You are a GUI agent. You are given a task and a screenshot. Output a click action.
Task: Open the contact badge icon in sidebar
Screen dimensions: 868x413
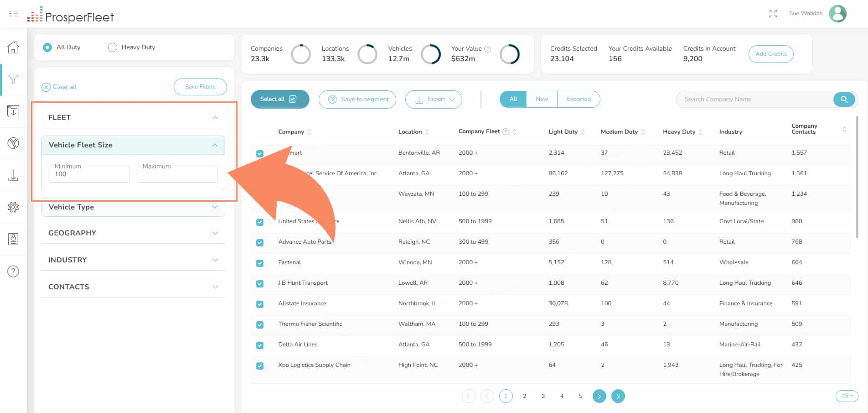coord(13,239)
